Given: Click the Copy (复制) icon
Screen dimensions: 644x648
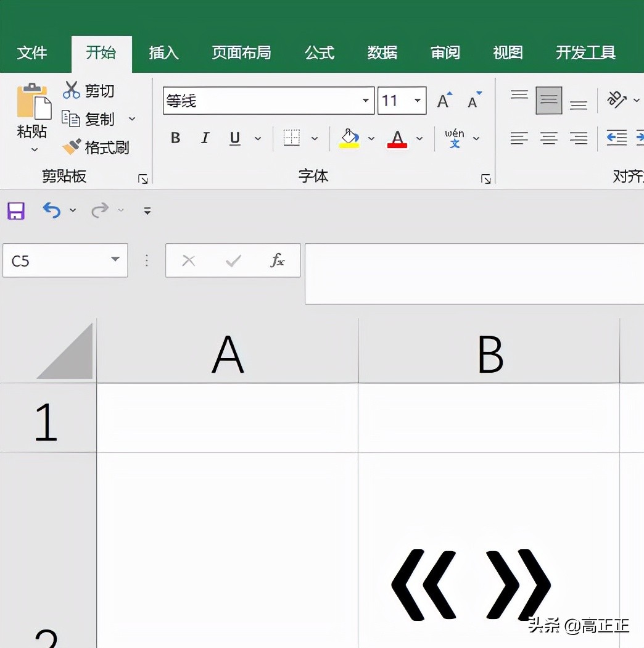Looking at the screenshot, I should (x=72, y=118).
